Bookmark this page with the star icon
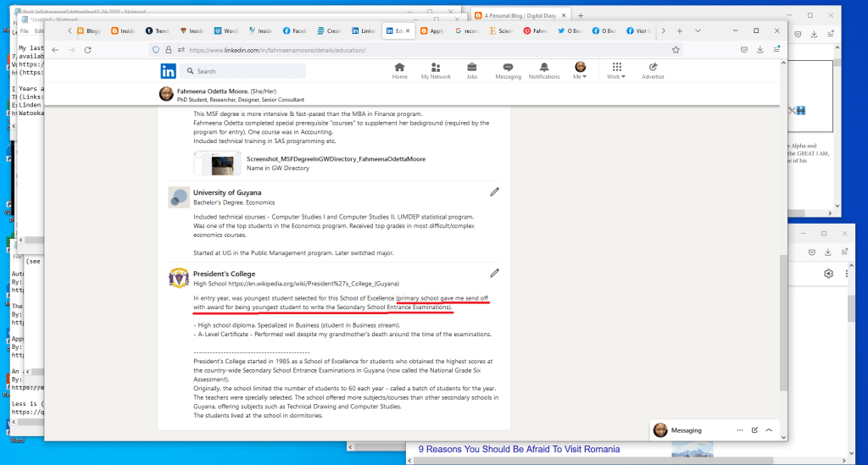Screen dimensions: 868x465 click(x=676, y=50)
